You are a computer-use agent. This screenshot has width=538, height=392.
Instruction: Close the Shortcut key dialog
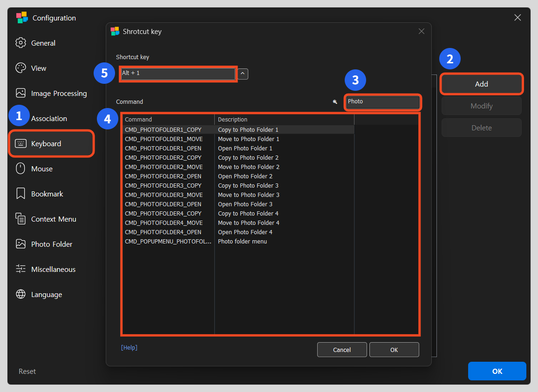tap(422, 31)
